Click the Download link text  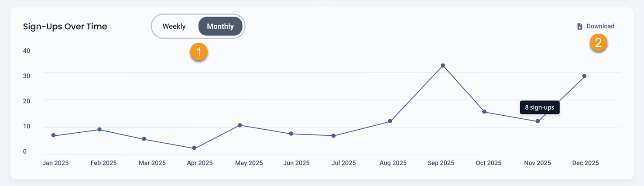[x=600, y=26]
